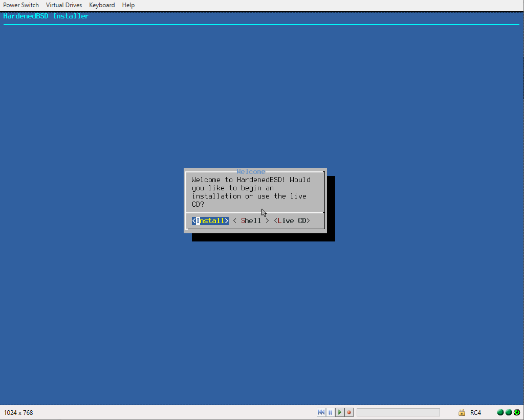Click the 1024 x 768 resolution text
This screenshot has height=420, width=524.
point(18,413)
